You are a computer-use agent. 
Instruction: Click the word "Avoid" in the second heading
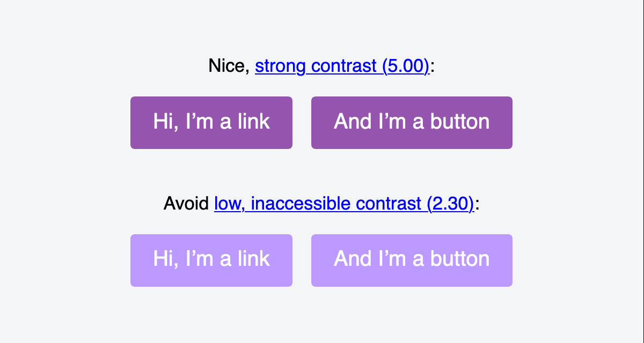pos(186,204)
